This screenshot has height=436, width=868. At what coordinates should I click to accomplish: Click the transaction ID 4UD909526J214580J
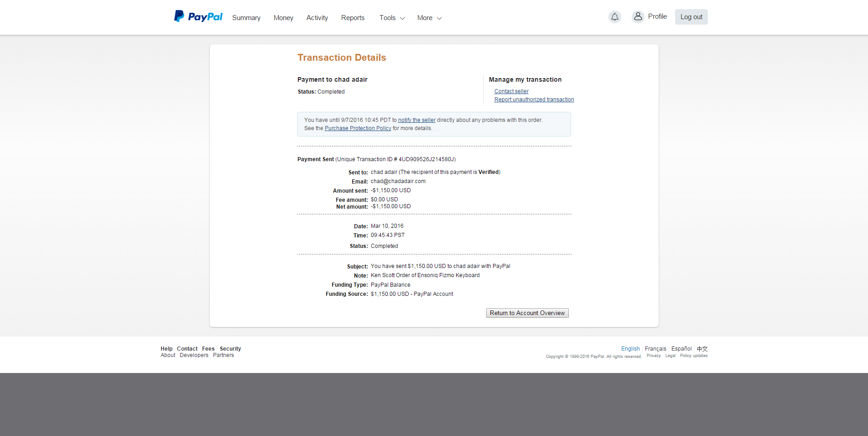(x=426, y=159)
